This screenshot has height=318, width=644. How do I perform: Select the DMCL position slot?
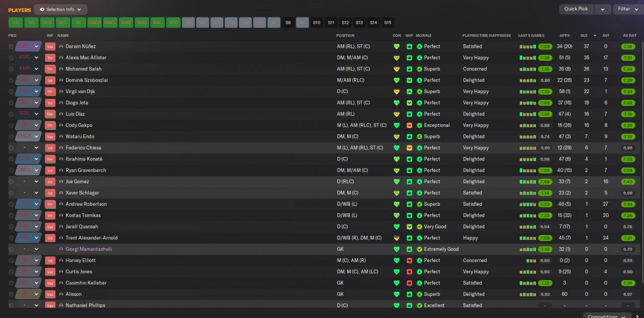point(110,23)
